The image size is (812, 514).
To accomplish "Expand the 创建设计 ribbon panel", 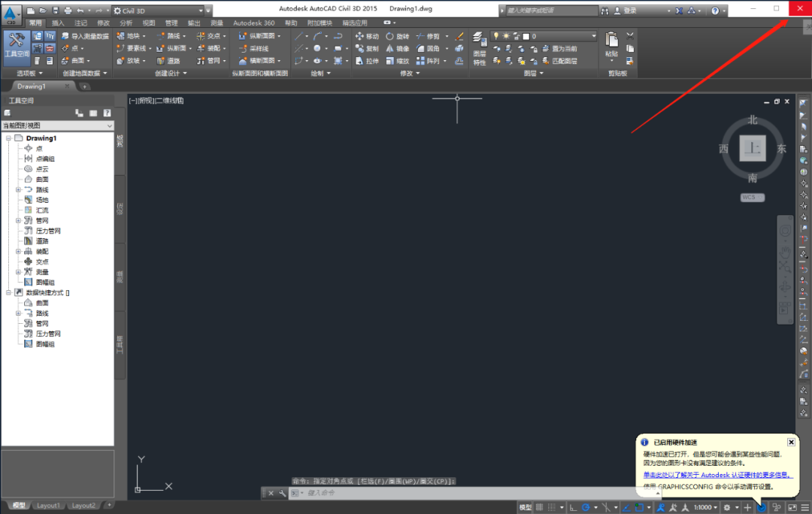I will pyautogui.click(x=171, y=74).
